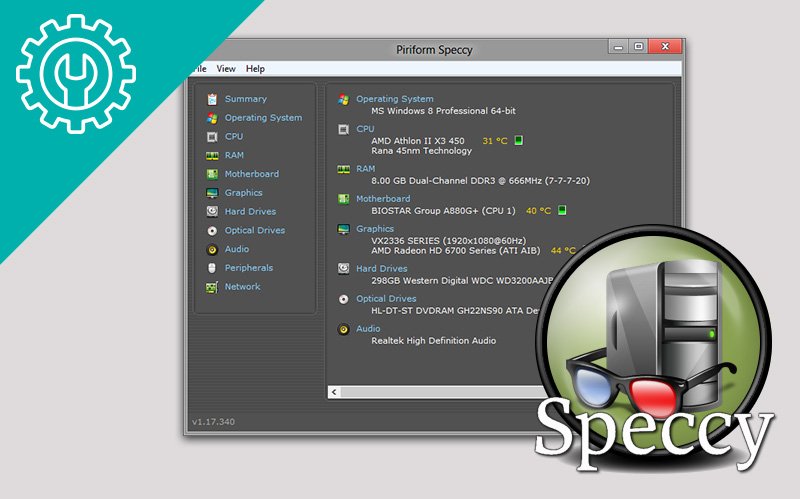Select Network in the sidebar
The width and height of the screenshot is (800, 499).
(243, 287)
